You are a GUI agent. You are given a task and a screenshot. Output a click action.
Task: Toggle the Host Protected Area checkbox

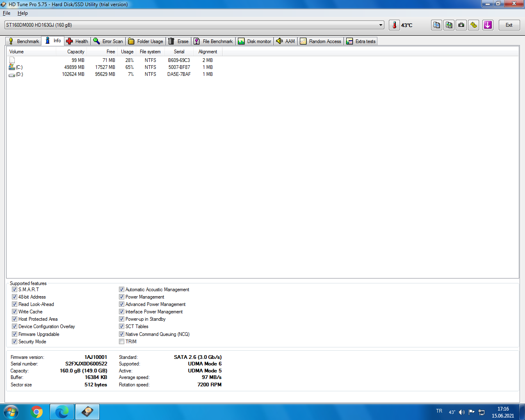14,319
